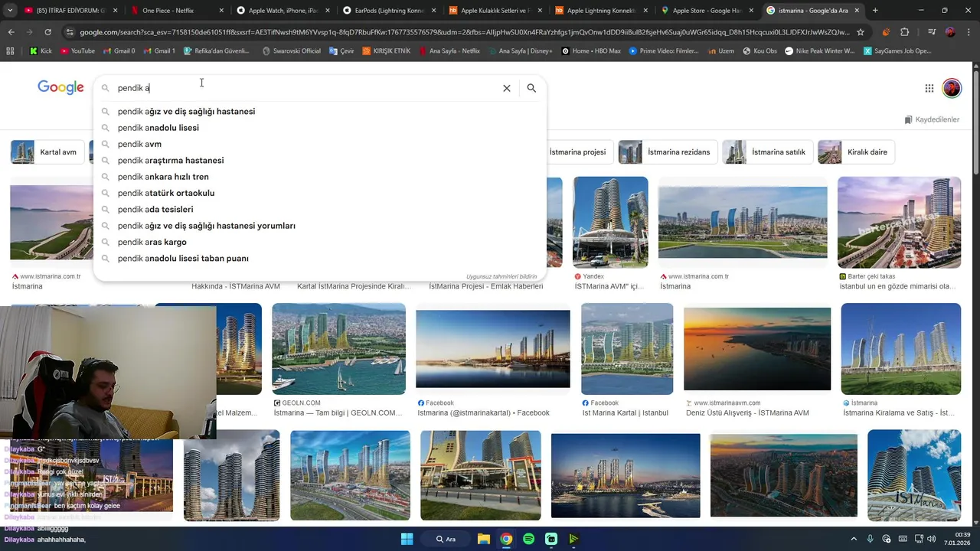This screenshot has height=551, width=980.
Task: Open the Windows Start menu
Action: coord(407,539)
